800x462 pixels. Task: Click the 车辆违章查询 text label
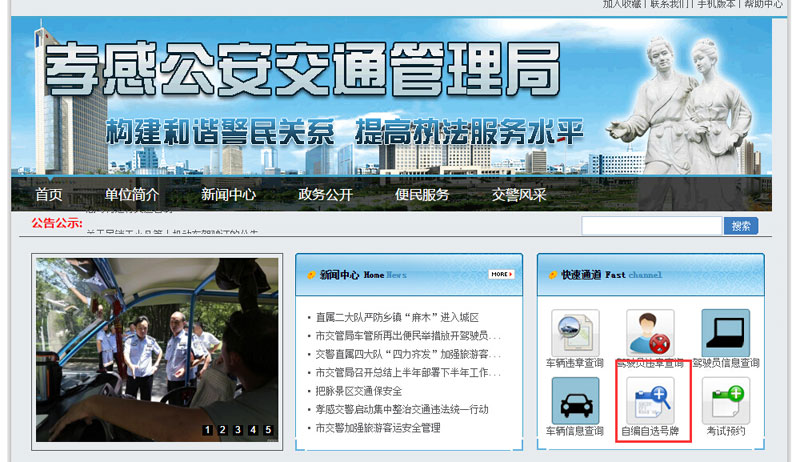click(575, 363)
